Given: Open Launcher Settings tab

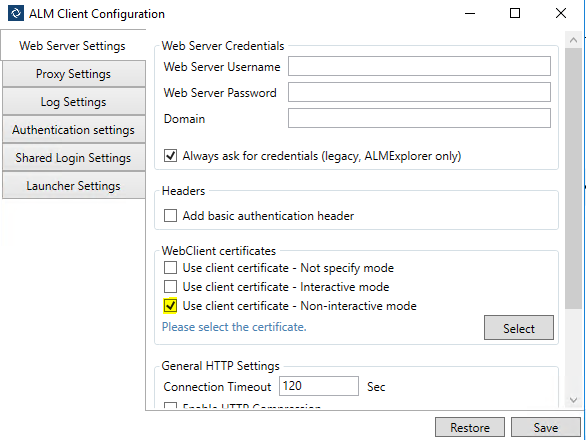Looking at the screenshot, I should click(x=74, y=186).
